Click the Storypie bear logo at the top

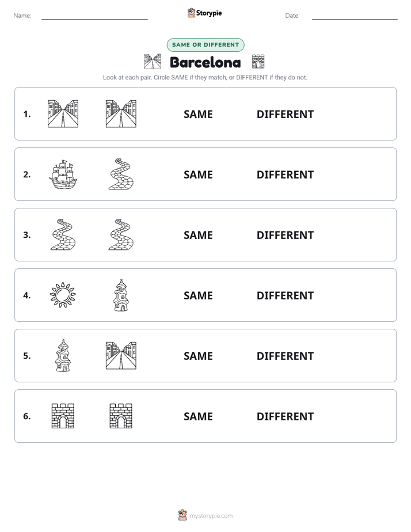pyautogui.click(x=191, y=13)
